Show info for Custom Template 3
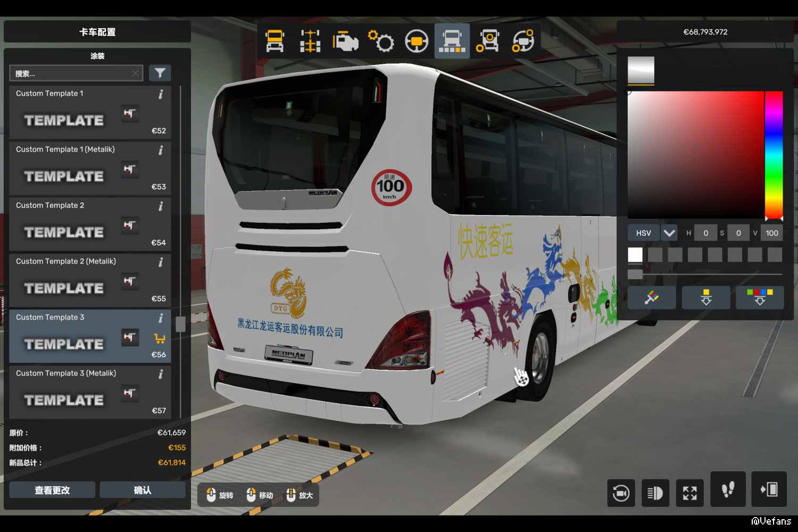798x532 pixels. tap(161, 318)
